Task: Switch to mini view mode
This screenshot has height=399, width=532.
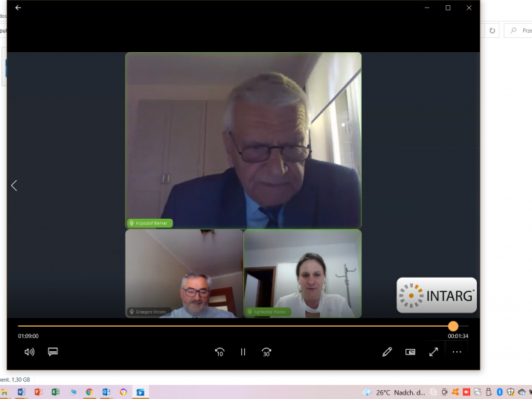Action: click(x=410, y=352)
